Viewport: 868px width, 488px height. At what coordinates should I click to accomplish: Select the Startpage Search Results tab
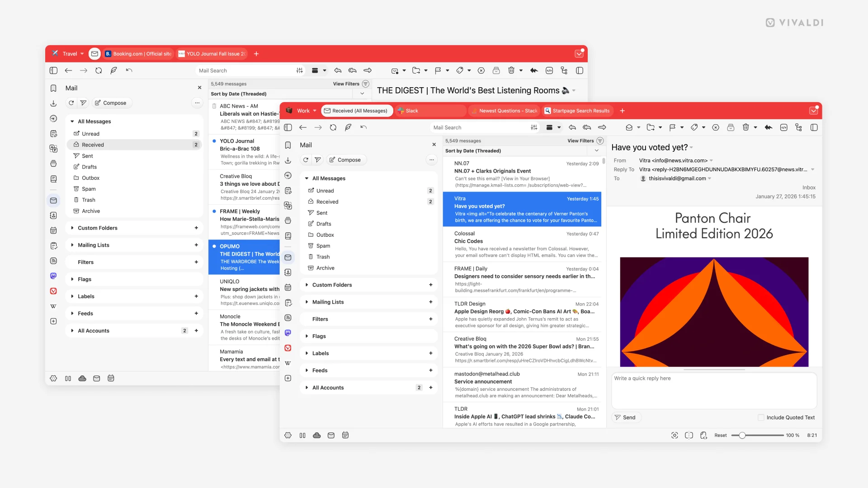[578, 111]
